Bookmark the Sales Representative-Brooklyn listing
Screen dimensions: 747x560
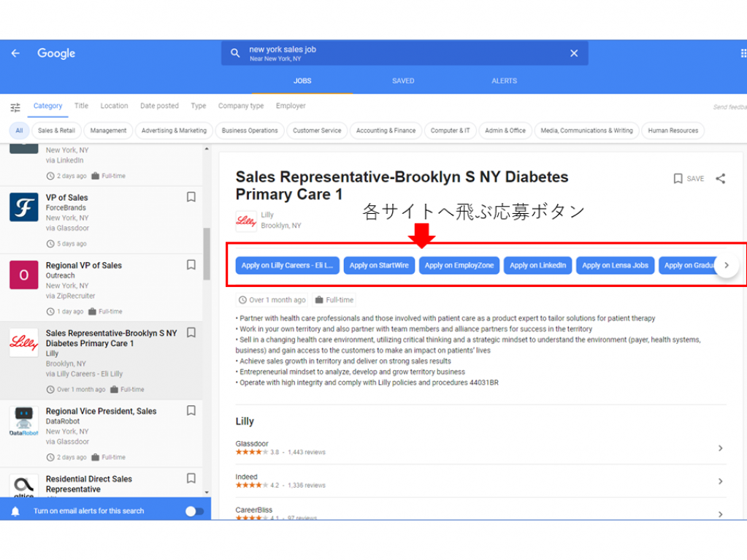tap(191, 332)
